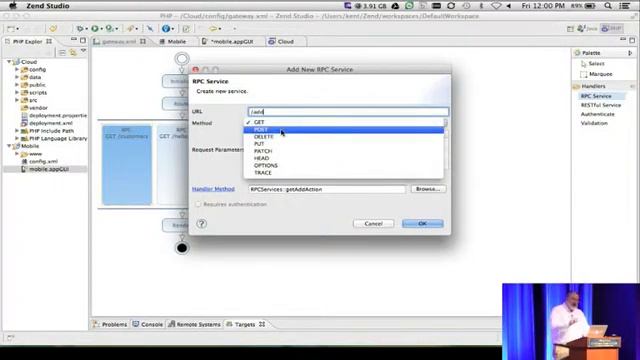Screen dimensions: 640x360
Task: Click the help question mark icon in dialog
Action: click(x=202, y=224)
